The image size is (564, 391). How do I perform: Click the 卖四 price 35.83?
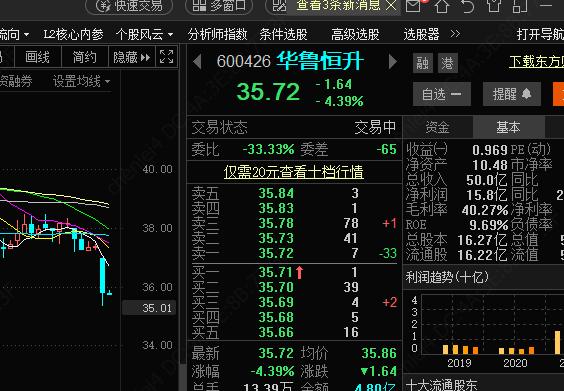(x=276, y=208)
